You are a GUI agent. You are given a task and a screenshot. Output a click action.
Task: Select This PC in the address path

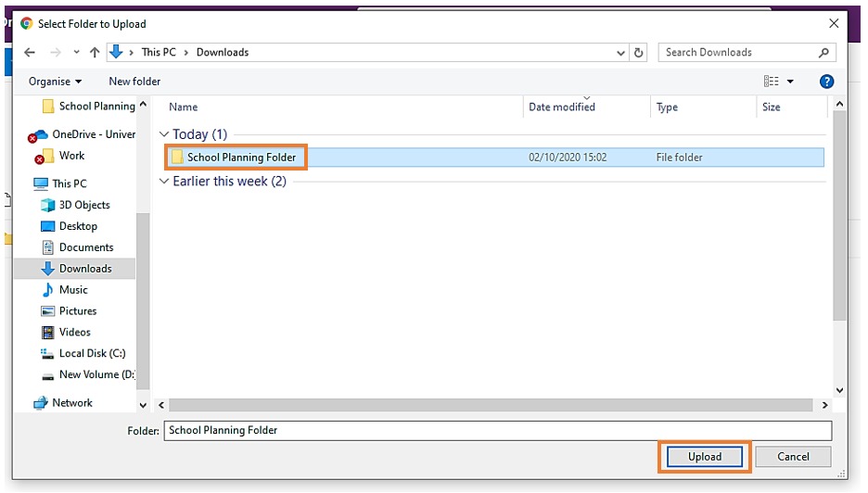pyautogui.click(x=159, y=52)
